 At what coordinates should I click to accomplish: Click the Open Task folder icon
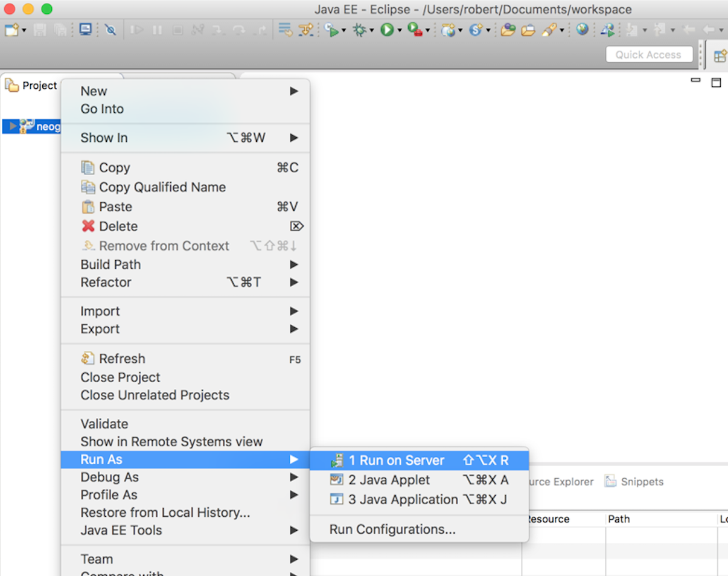[x=528, y=30]
